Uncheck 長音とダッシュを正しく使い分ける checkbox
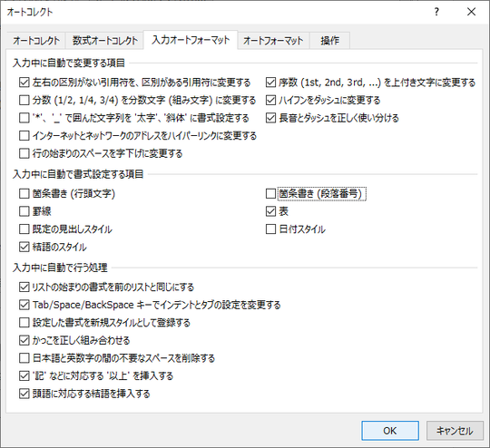Image resolution: width=490 pixels, height=448 pixels. (270, 118)
